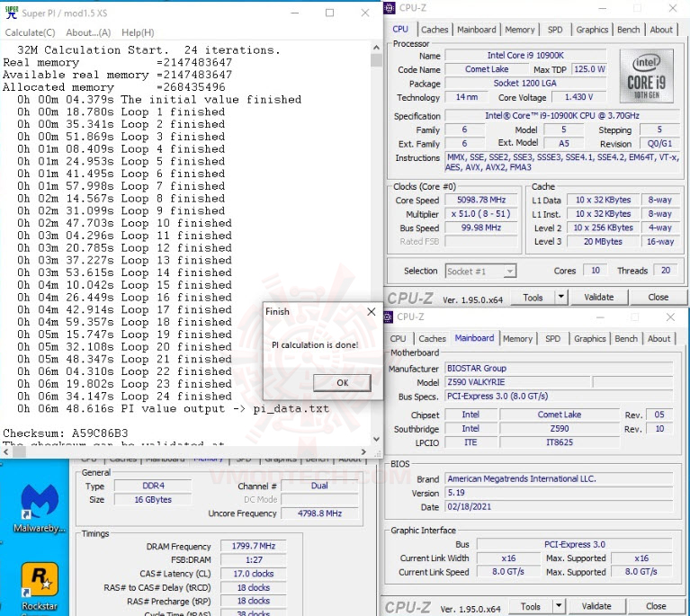
Task: Click the Level 3 20 MBytes cache value
Action: click(603, 242)
